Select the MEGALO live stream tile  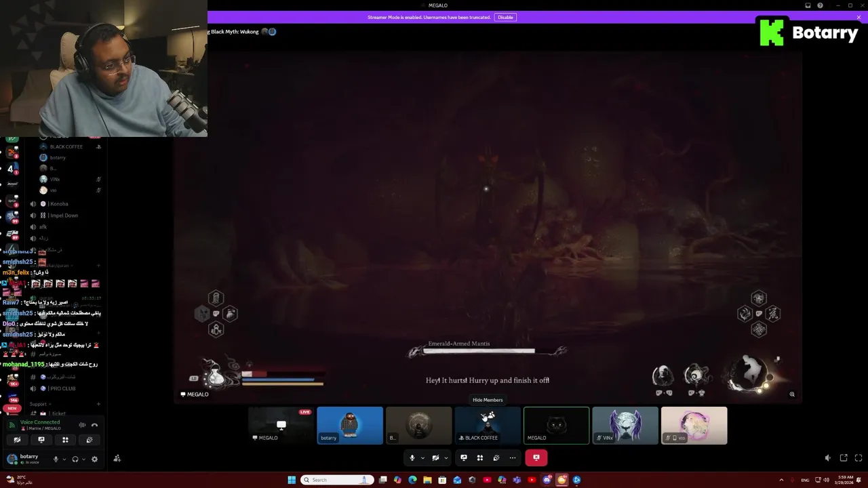[x=281, y=426]
